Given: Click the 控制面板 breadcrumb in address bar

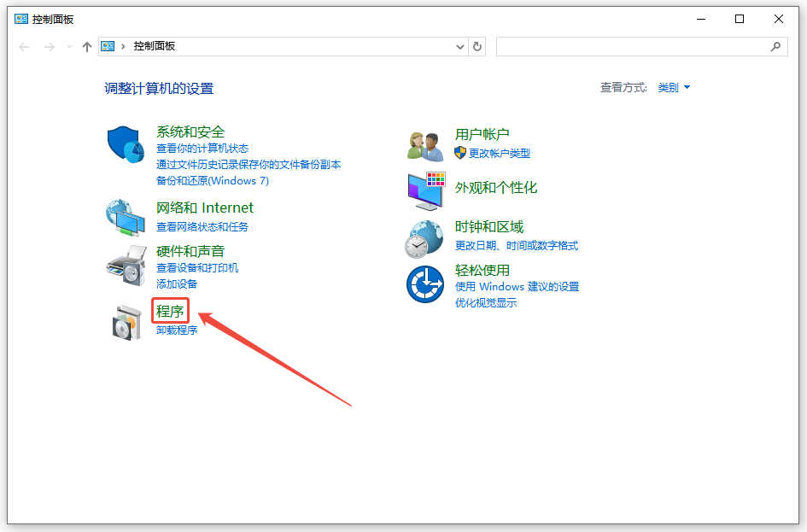Looking at the screenshot, I should coord(155,46).
